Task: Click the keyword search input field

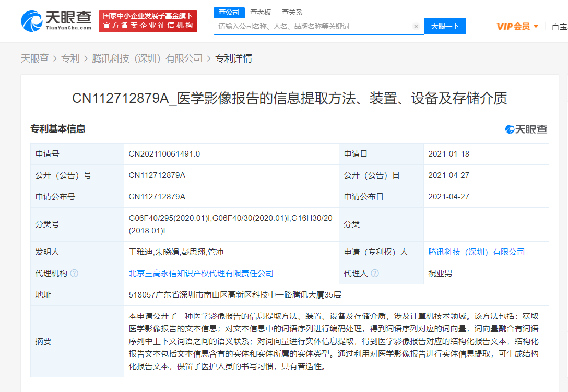Action: click(313, 26)
